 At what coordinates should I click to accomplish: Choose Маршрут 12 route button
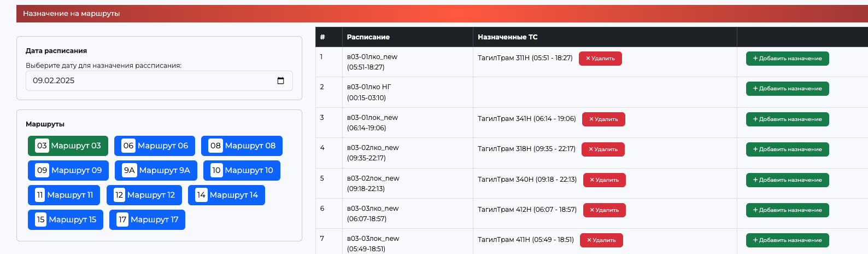tap(144, 195)
